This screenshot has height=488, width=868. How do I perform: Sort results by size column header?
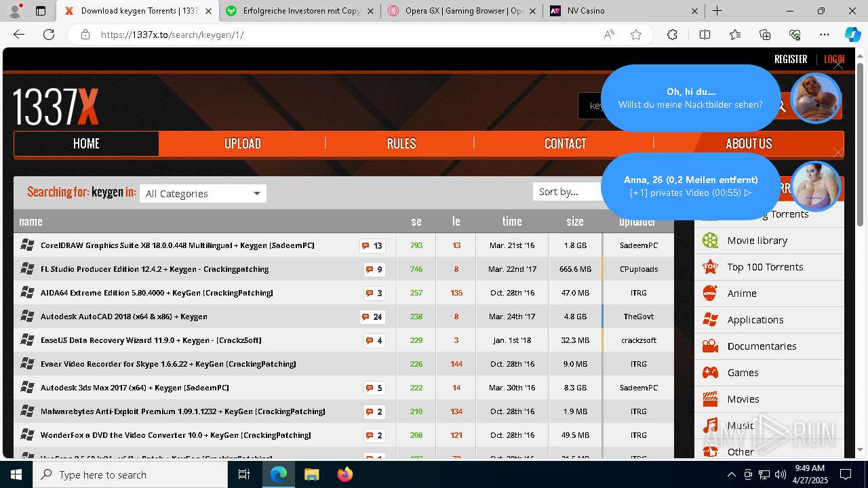point(575,221)
